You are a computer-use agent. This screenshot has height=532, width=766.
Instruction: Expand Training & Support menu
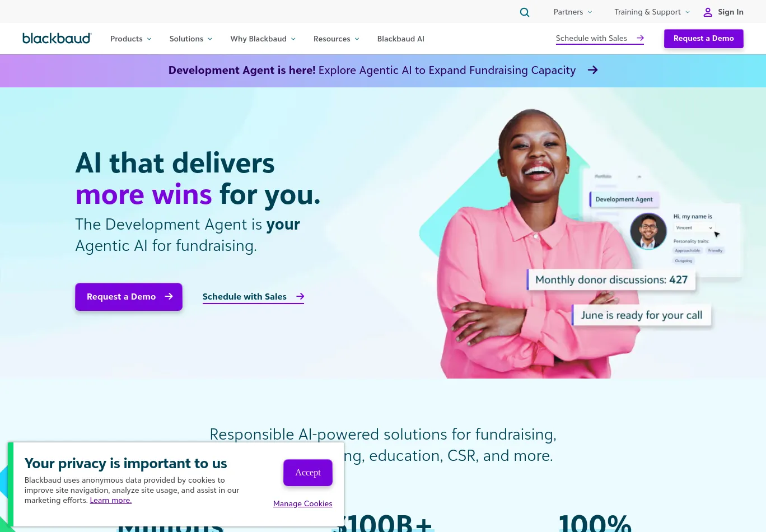(652, 12)
